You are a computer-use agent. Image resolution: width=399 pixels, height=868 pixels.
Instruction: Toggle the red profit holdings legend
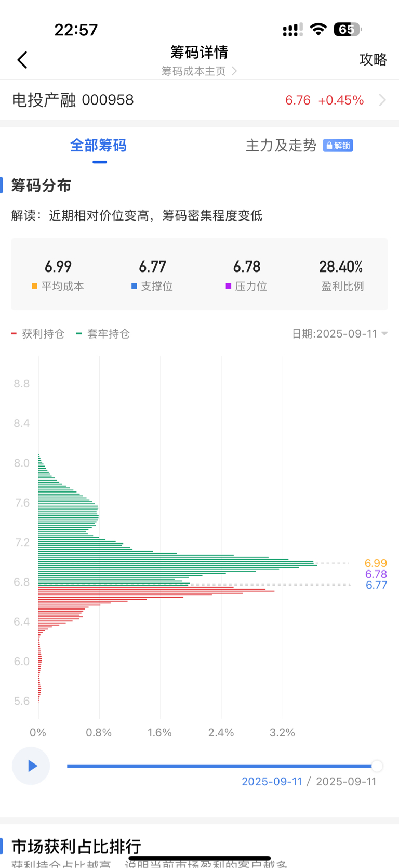[38, 334]
